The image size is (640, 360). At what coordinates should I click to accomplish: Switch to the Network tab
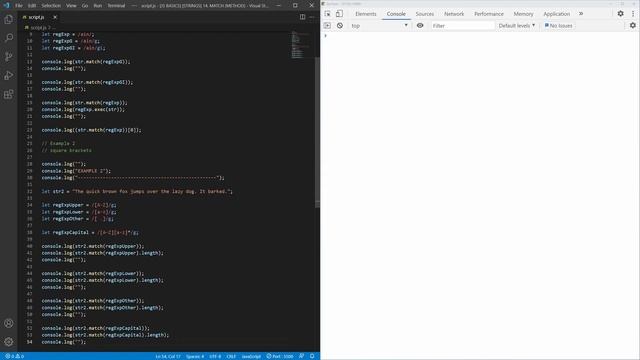[x=454, y=14]
